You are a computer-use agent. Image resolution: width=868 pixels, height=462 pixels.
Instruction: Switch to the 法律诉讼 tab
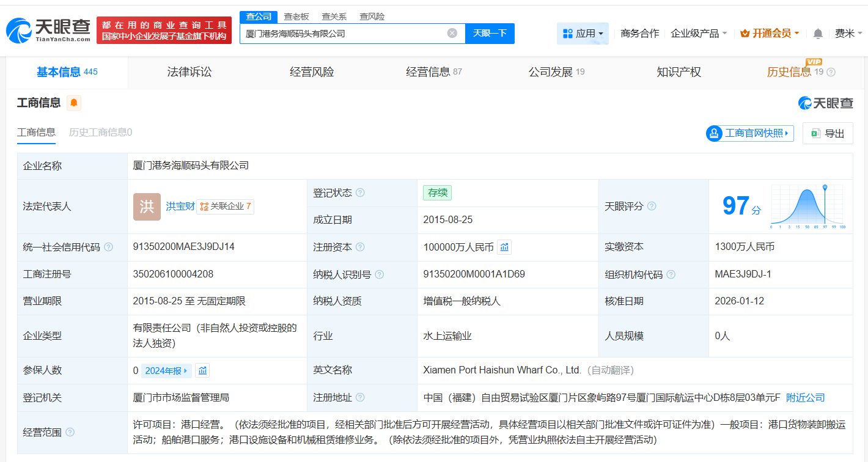coord(188,71)
